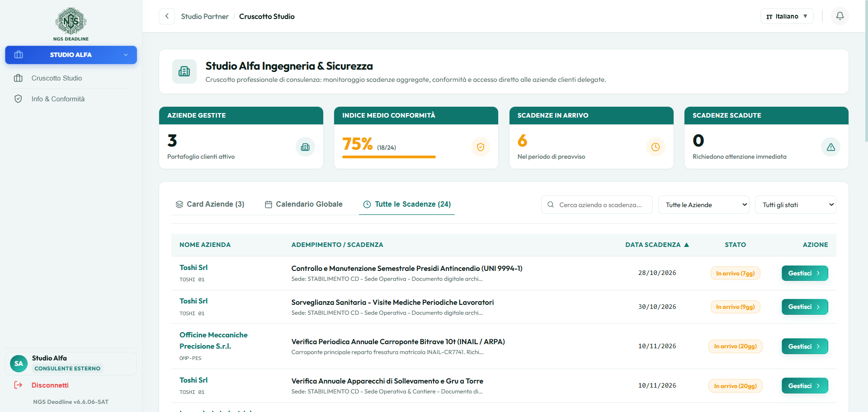
Task: Open the Tutti gli stati filter dropdown
Action: pyautogui.click(x=796, y=205)
